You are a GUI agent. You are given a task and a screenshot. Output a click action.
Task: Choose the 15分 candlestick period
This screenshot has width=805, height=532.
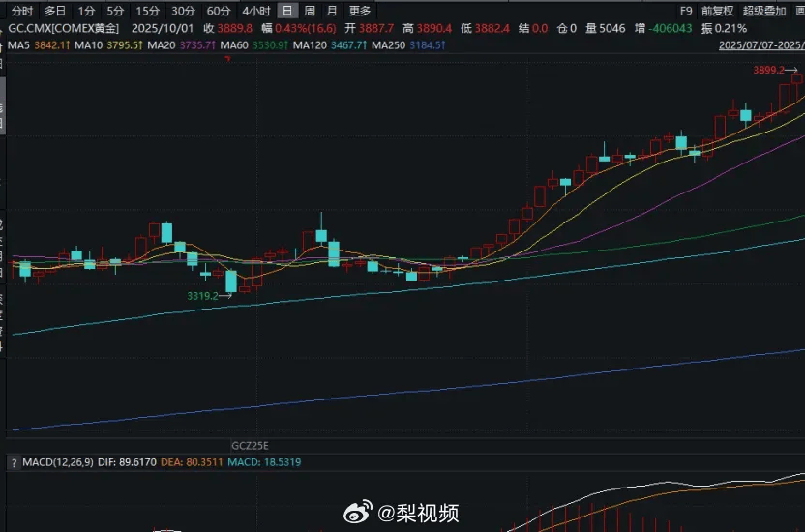pyautogui.click(x=148, y=11)
